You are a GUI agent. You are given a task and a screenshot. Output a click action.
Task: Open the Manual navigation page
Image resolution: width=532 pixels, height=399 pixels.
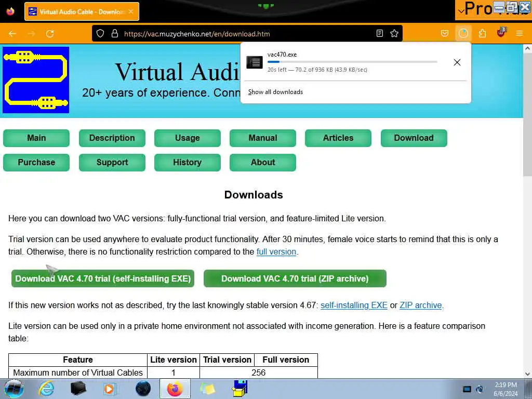262,138
